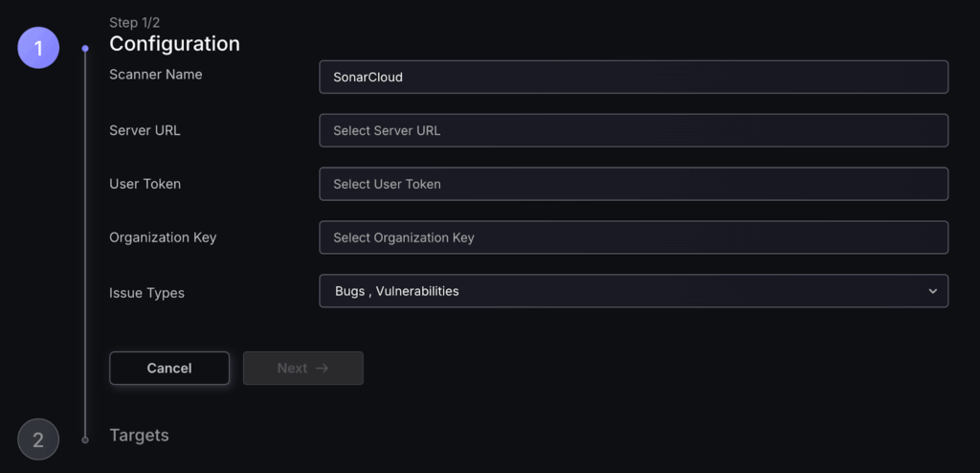Click the Select User Token field
Image resolution: width=980 pixels, height=473 pixels.
point(633,184)
